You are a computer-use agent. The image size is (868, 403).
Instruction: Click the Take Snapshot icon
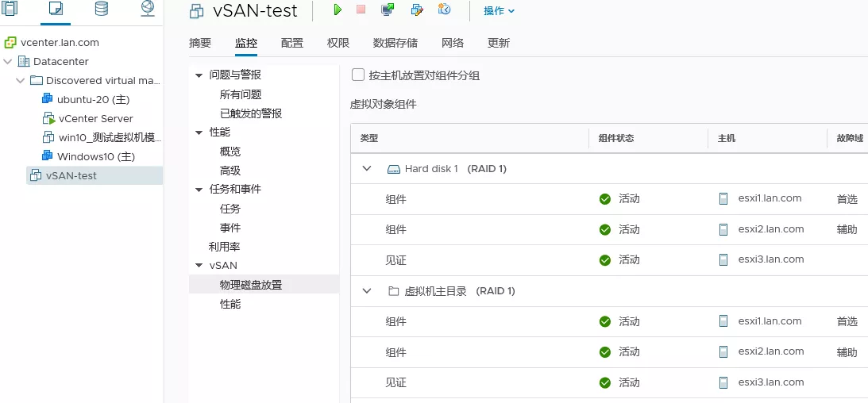coord(444,10)
